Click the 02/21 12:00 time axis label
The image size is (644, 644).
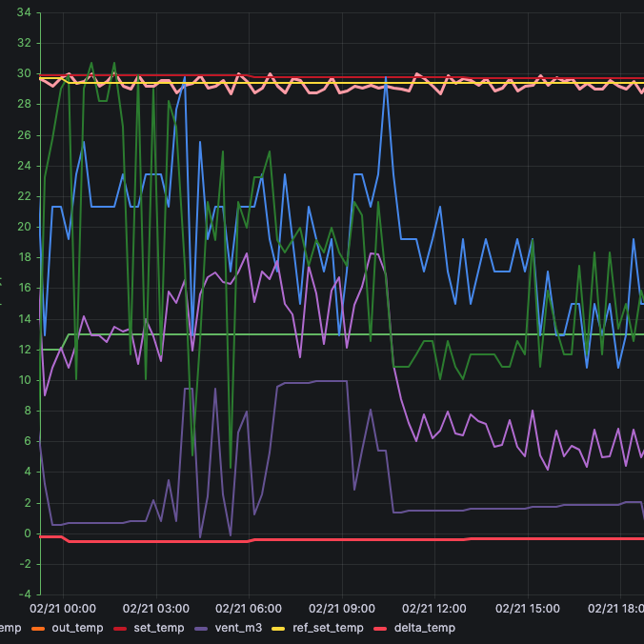[x=434, y=607]
